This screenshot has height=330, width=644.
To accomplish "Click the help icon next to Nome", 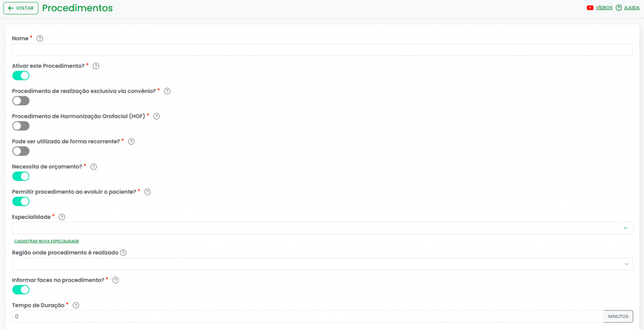I will point(40,38).
